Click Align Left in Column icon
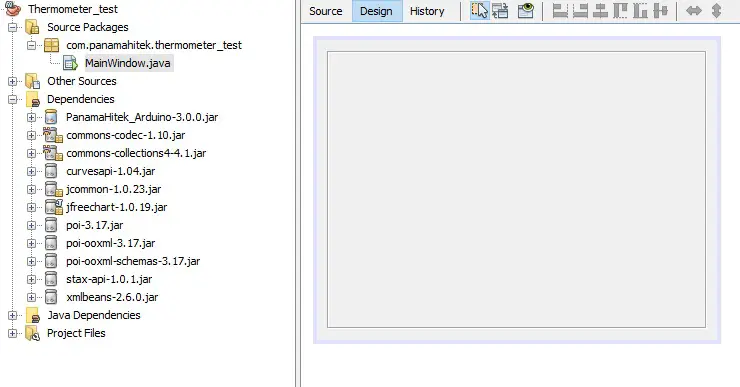 pos(560,10)
